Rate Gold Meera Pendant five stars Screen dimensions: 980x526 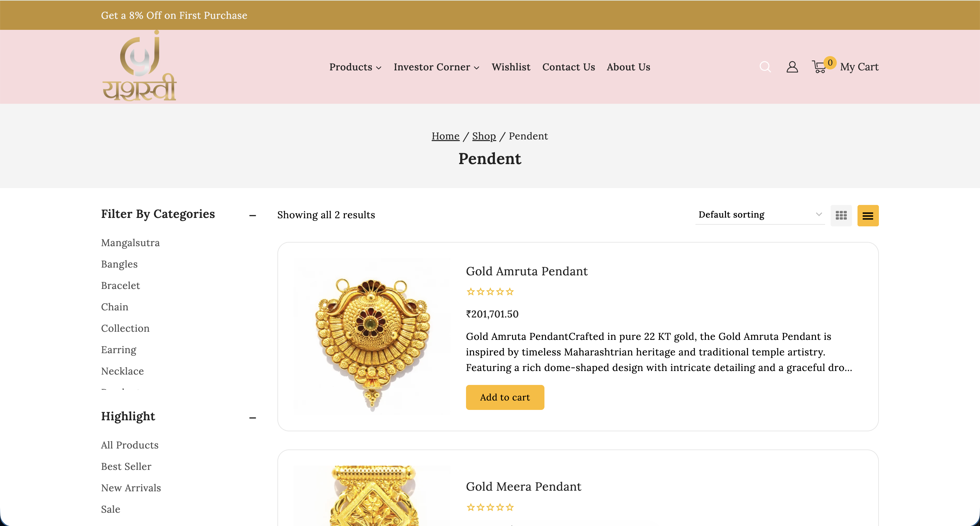click(x=510, y=507)
